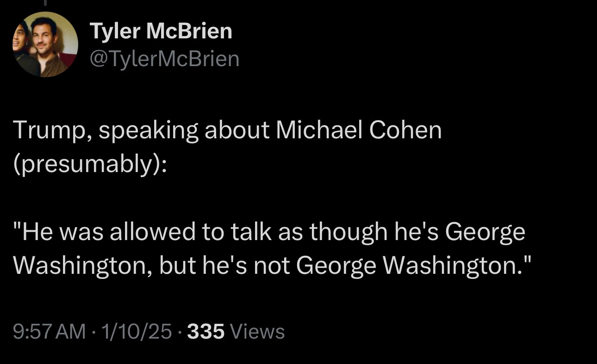This screenshot has width=597, height=364.
Task: Click the word Views beside the count
Action: [257, 332]
